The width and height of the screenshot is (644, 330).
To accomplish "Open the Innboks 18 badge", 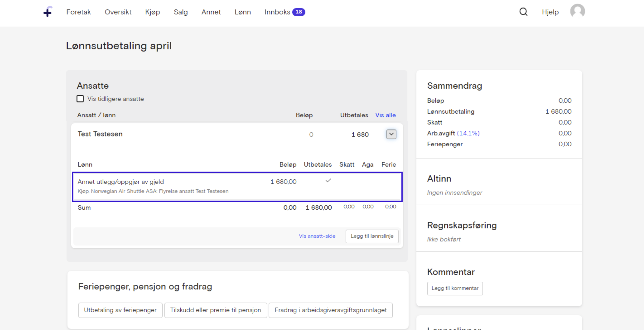I will tap(299, 12).
